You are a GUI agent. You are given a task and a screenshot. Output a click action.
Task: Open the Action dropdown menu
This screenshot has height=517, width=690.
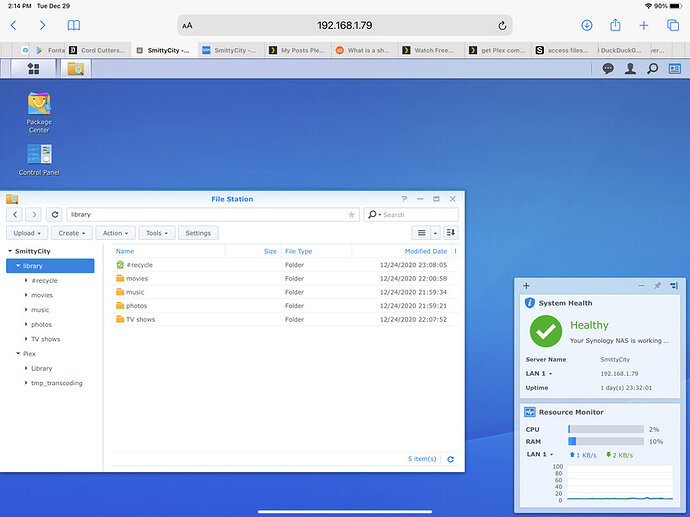(115, 233)
